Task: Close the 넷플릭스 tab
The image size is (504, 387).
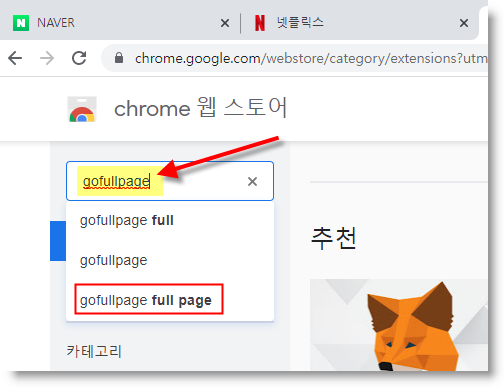Action: (x=464, y=23)
